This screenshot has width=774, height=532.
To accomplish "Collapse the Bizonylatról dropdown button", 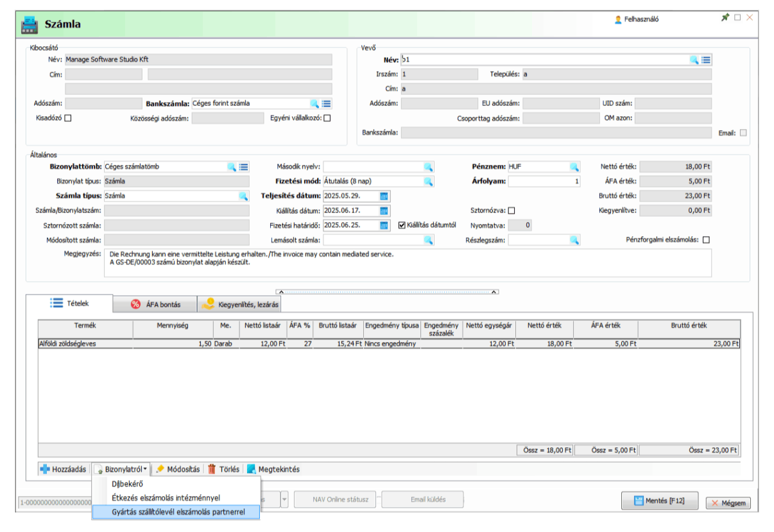I will point(121,469).
